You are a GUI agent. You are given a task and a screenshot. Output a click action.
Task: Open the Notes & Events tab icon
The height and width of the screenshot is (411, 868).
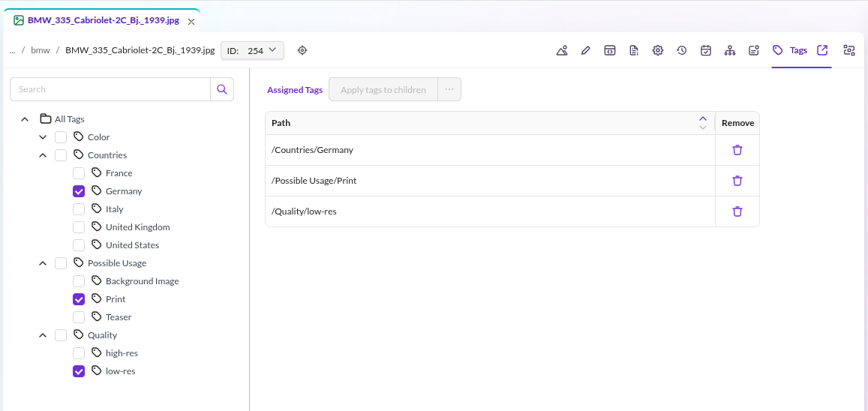pyautogui.click(x=753, y=50)
